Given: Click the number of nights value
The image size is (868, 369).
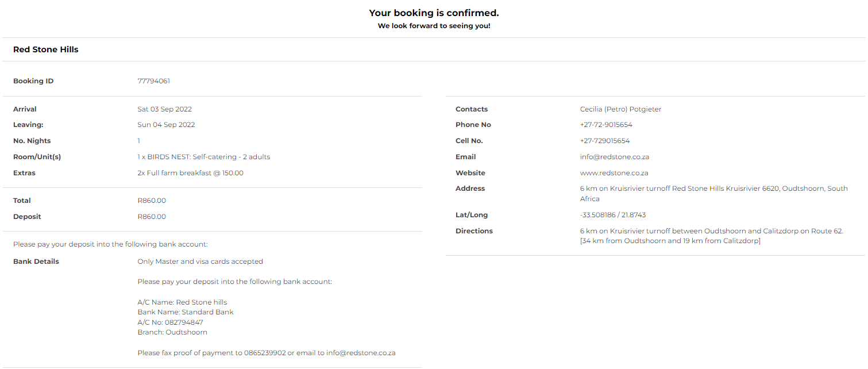Looking at the screenshot, I should [138, 141].
